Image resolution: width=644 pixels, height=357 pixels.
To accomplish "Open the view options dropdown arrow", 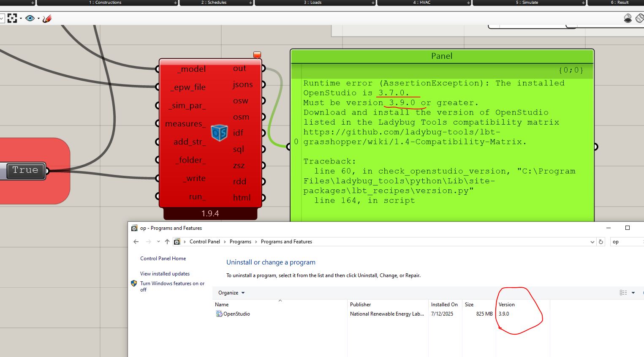I will 633,293.
